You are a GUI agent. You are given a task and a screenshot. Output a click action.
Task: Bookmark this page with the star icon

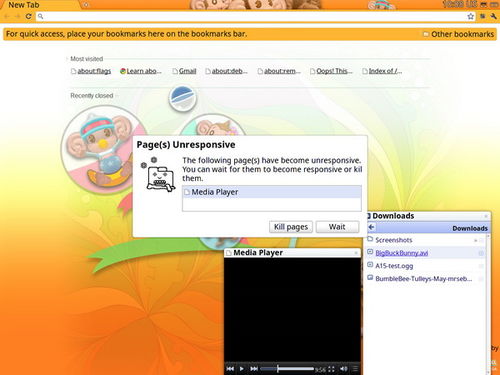470,16
